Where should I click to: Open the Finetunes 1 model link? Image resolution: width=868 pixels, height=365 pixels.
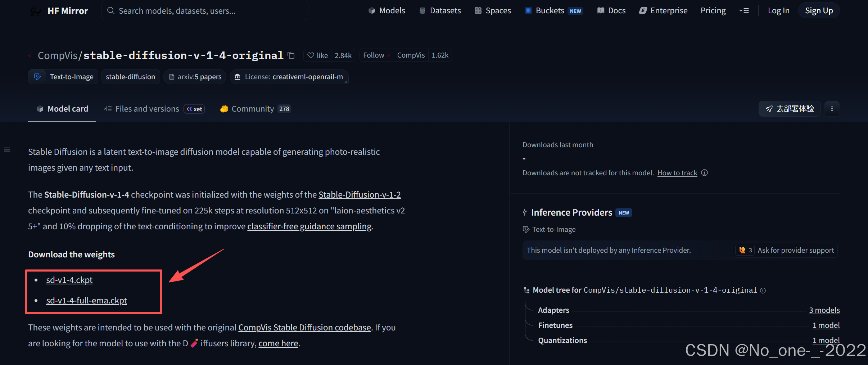point(826,325)
